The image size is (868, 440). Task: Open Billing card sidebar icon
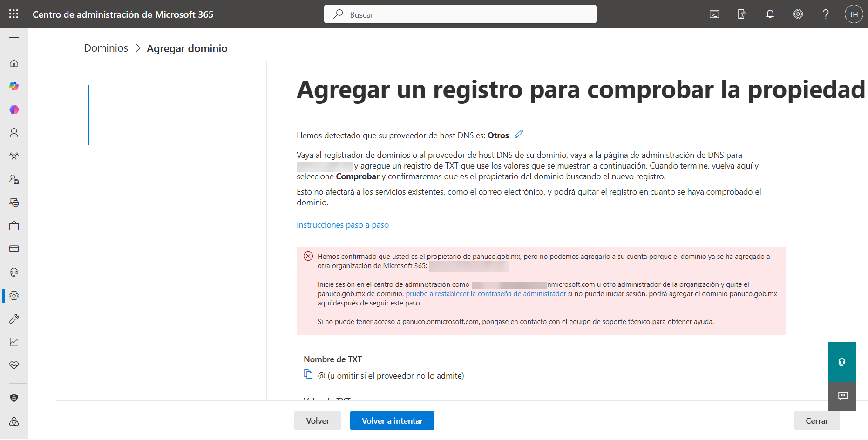[x=14, y=249]
